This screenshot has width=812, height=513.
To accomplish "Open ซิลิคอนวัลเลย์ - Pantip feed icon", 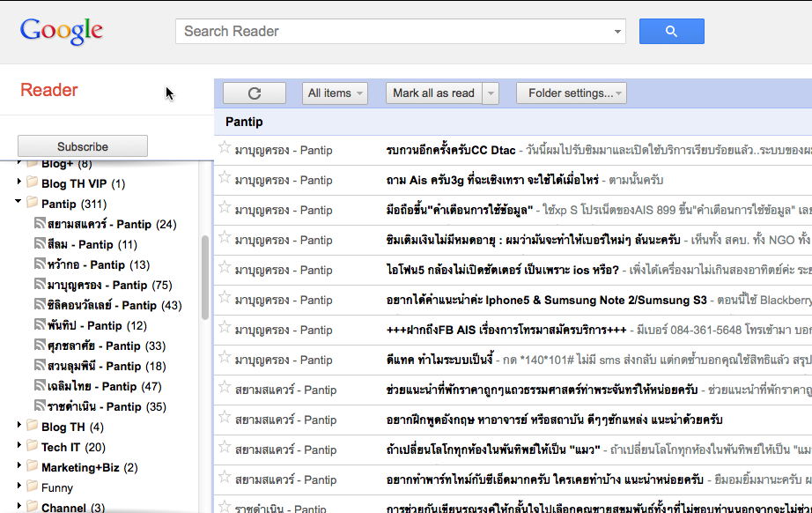I will (40, 303).
